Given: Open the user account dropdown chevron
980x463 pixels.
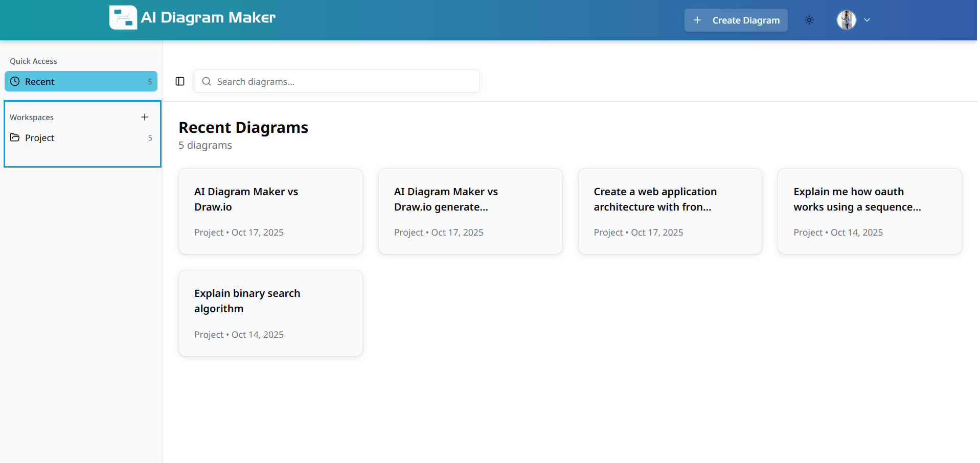Looking at the screenshot, I should coord(867,20).
